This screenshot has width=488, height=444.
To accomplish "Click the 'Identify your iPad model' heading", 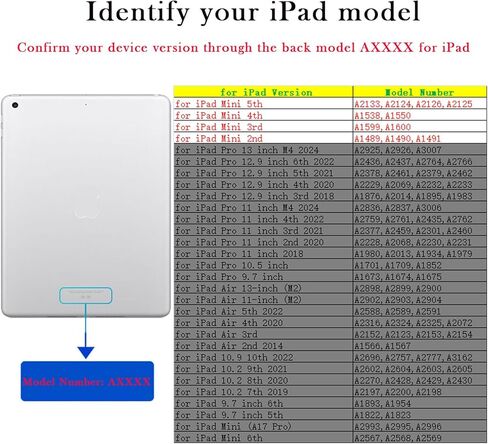I will [253, 13].
